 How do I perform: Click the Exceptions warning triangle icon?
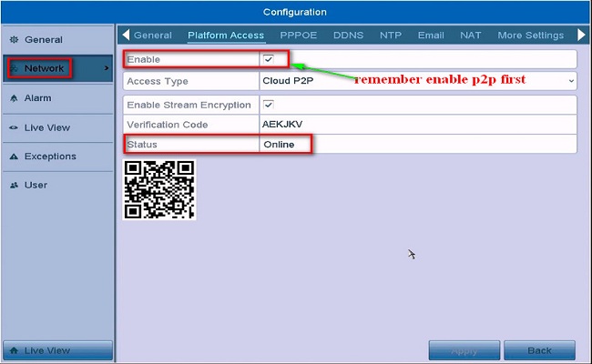click(14, 157)
